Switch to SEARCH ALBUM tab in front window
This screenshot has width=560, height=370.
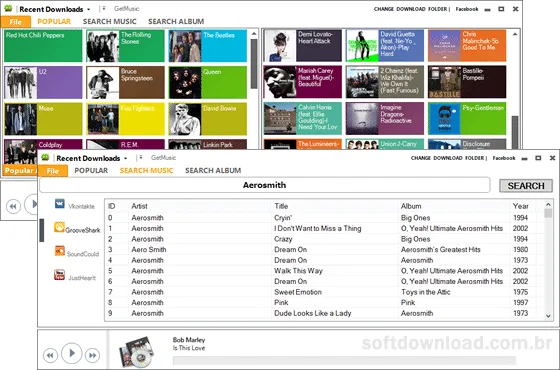[213, 171]
